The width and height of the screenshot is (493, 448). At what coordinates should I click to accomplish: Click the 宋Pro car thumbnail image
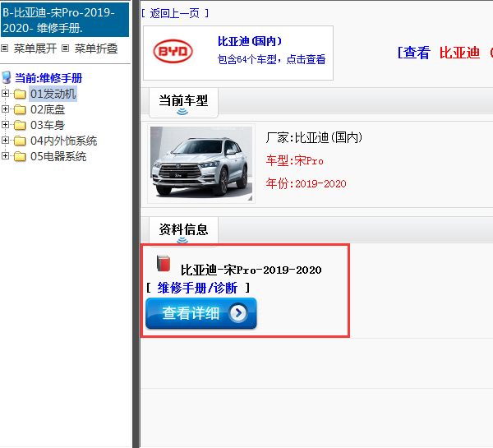(201, 164)
